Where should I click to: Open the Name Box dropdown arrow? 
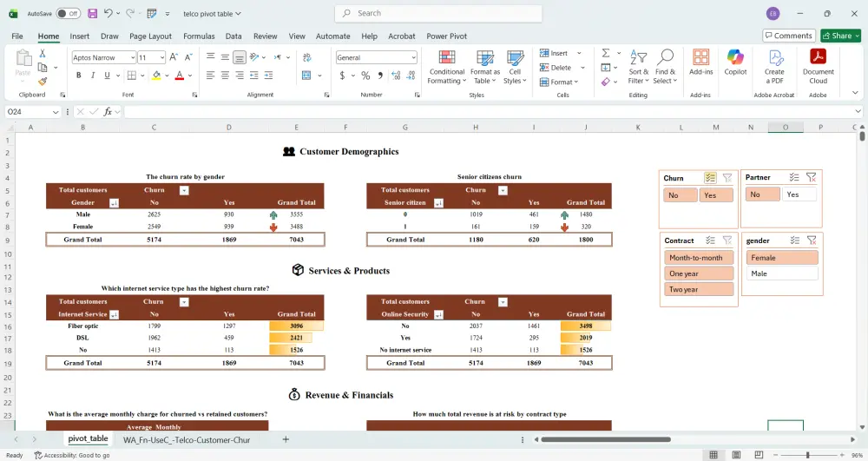coord(56,112)
